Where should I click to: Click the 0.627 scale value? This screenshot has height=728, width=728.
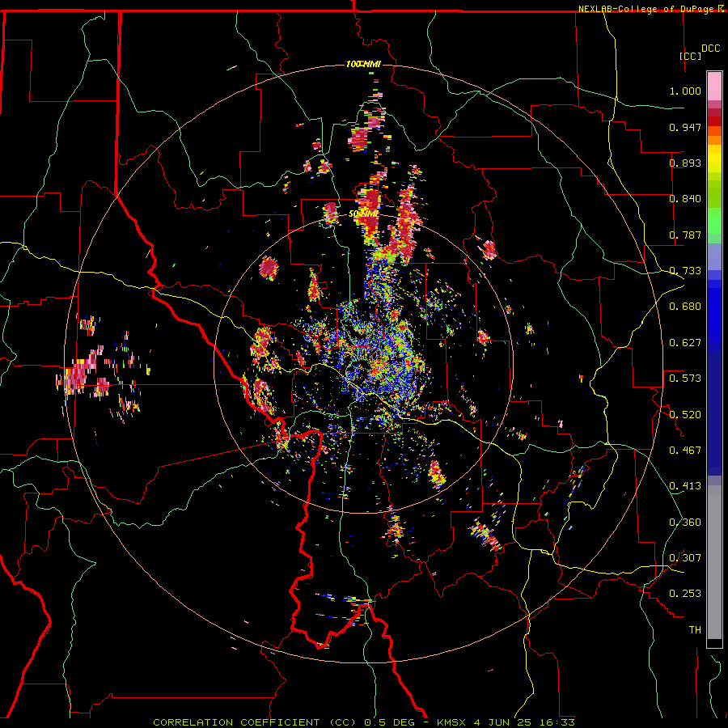tap(685, 343)
